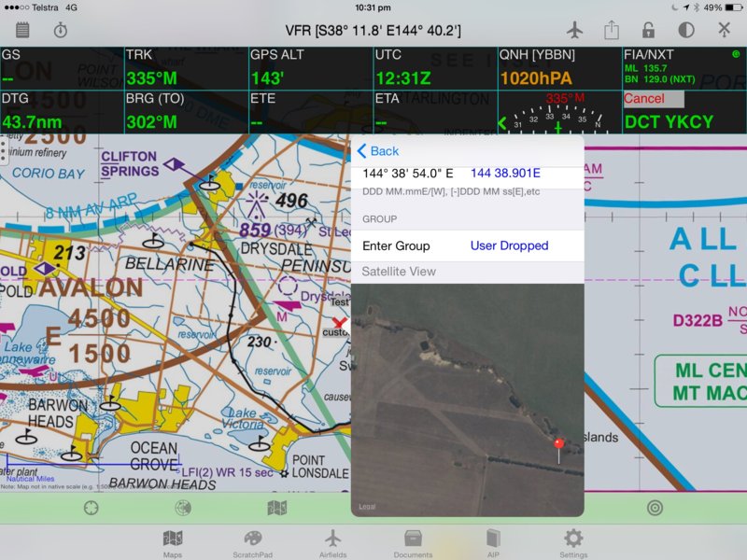
Task: Switch to the Documents tab
Action: click(413, 544)
